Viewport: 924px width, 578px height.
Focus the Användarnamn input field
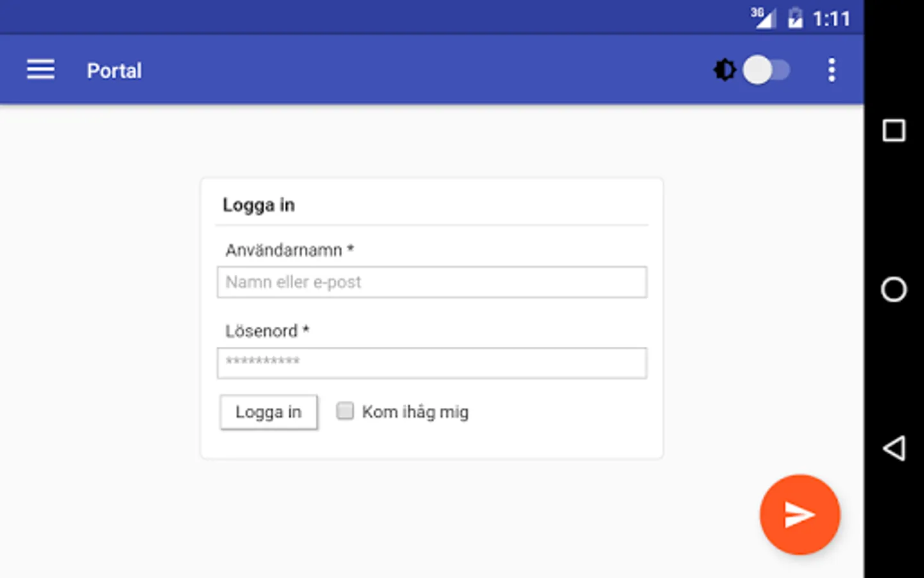coord(432,283)
